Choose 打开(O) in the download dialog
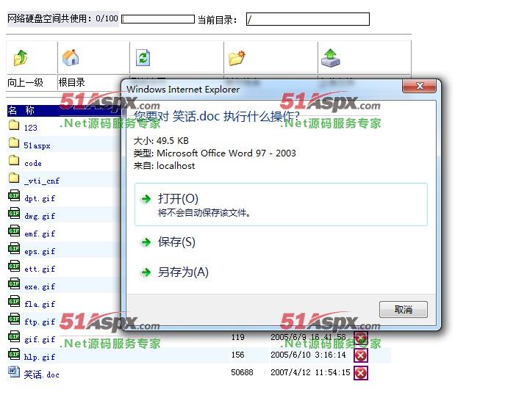 point(281,204)
